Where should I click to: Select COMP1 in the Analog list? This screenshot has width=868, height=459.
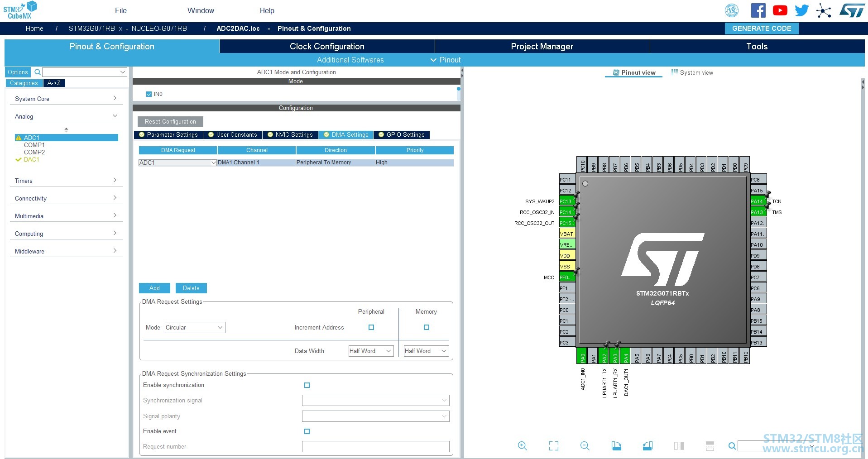point(34,145)
